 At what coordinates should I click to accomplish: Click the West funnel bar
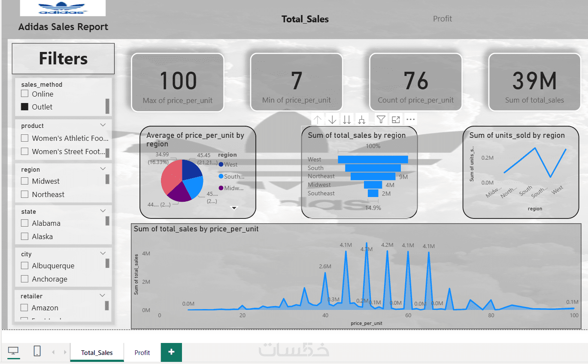click(x=373, y=160)
